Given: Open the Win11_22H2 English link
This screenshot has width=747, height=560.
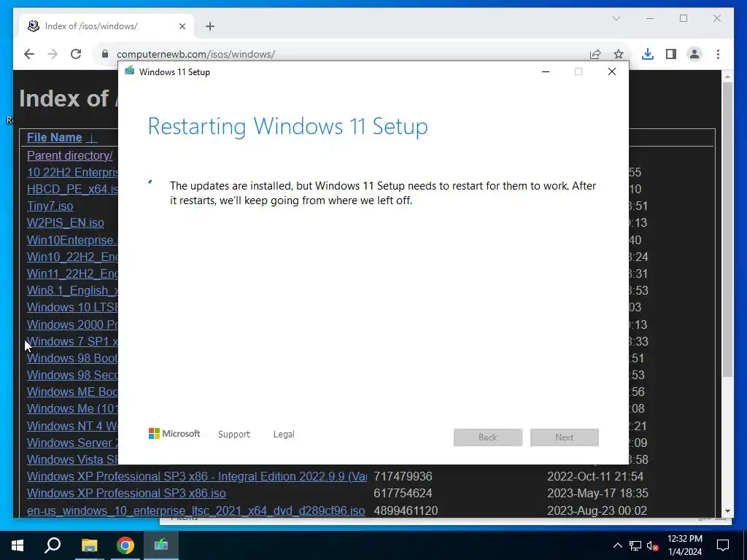Looking at the screenshot, I should 72,274.
